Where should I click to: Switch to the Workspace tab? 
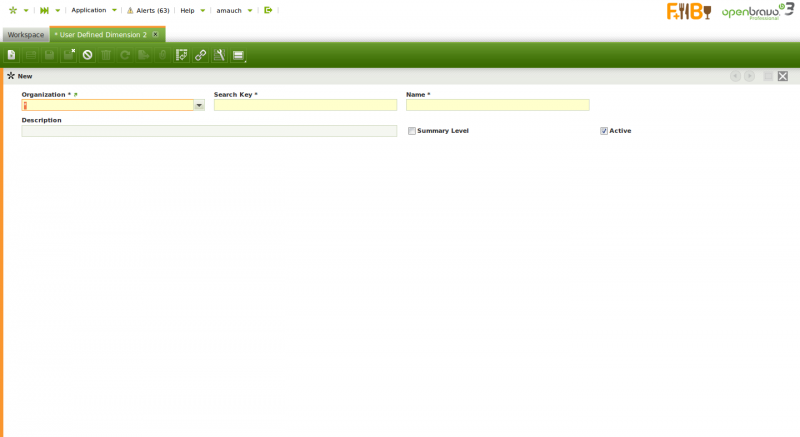(26, 35)
